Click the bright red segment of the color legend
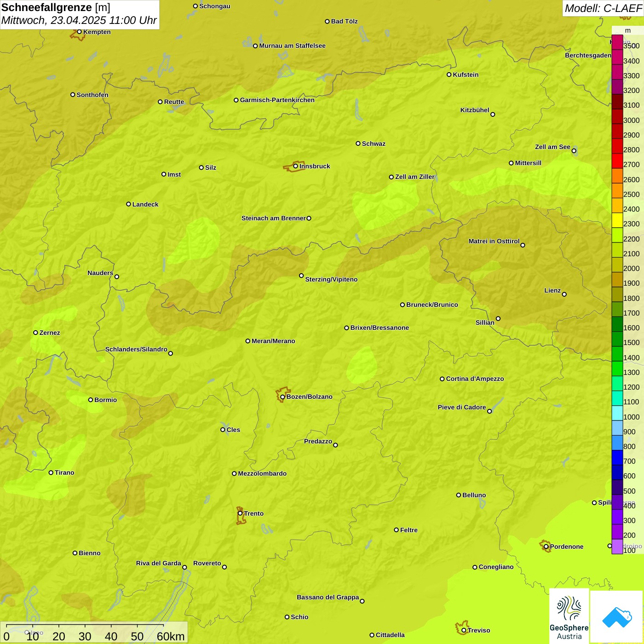 coord(617,161)
